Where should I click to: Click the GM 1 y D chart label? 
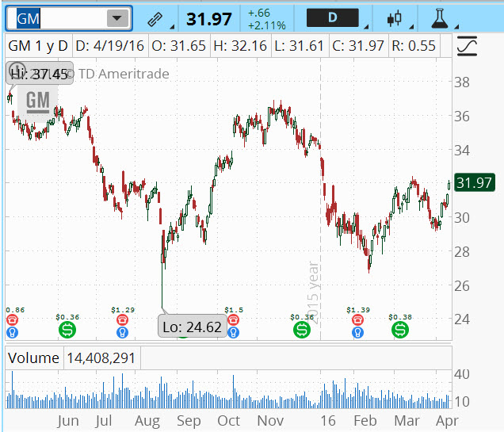pyautogui.click(x=38, y=46)
